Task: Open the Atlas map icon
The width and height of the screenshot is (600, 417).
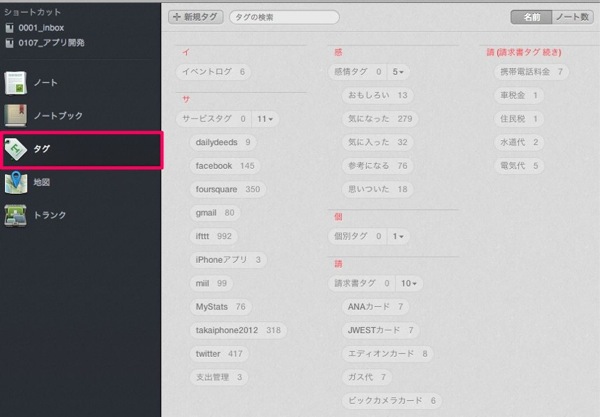Action: pos(16,182)
